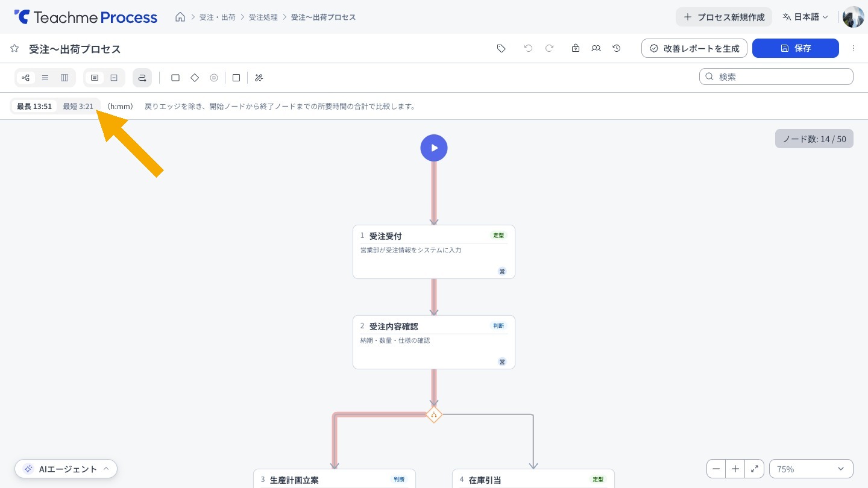
Task: Click the 改善レポートを生成 button
Action: coord(694,48)
